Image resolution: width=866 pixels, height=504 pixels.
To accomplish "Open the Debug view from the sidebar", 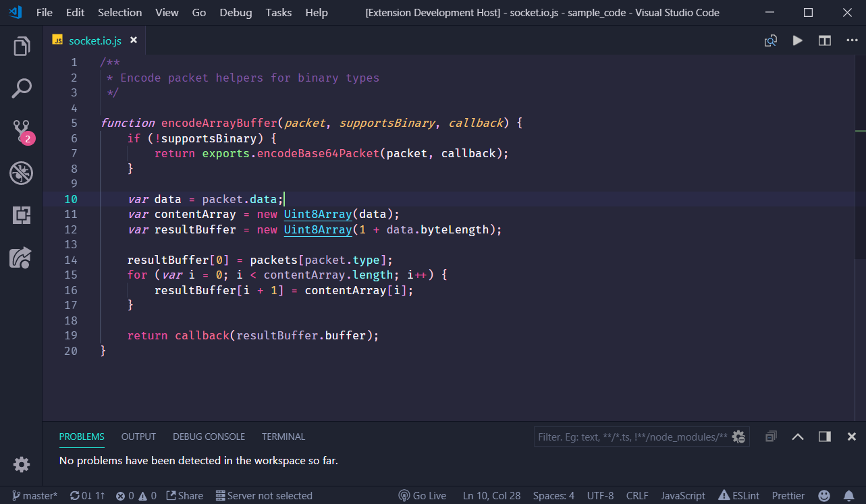I will [x=21, y=173].
